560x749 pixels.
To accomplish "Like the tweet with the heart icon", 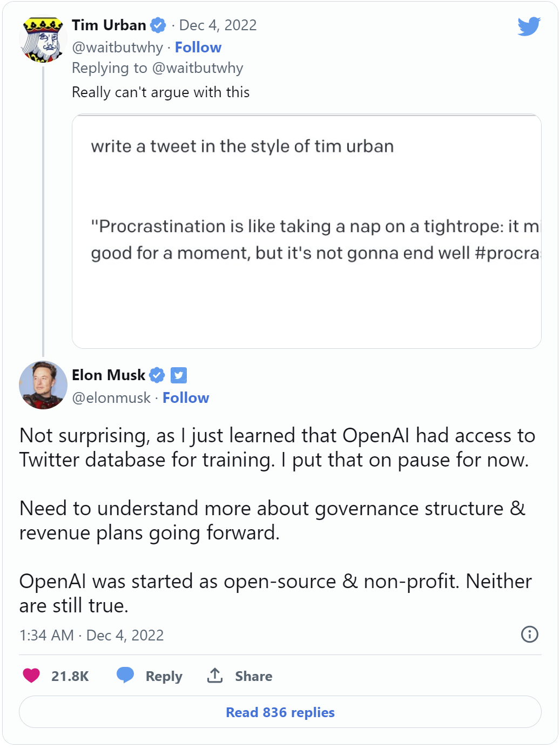I will coord(31,676).
